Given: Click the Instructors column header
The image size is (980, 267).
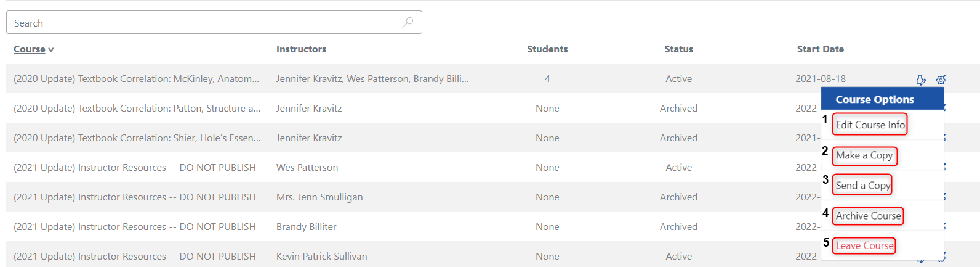Looking at the screenshot, I should [x=301, y=49].
